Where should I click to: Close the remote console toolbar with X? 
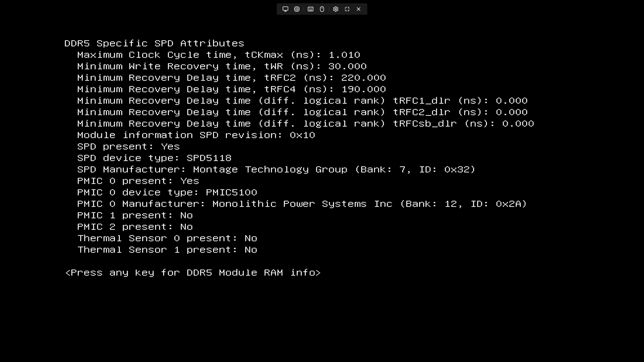point(359,9)
